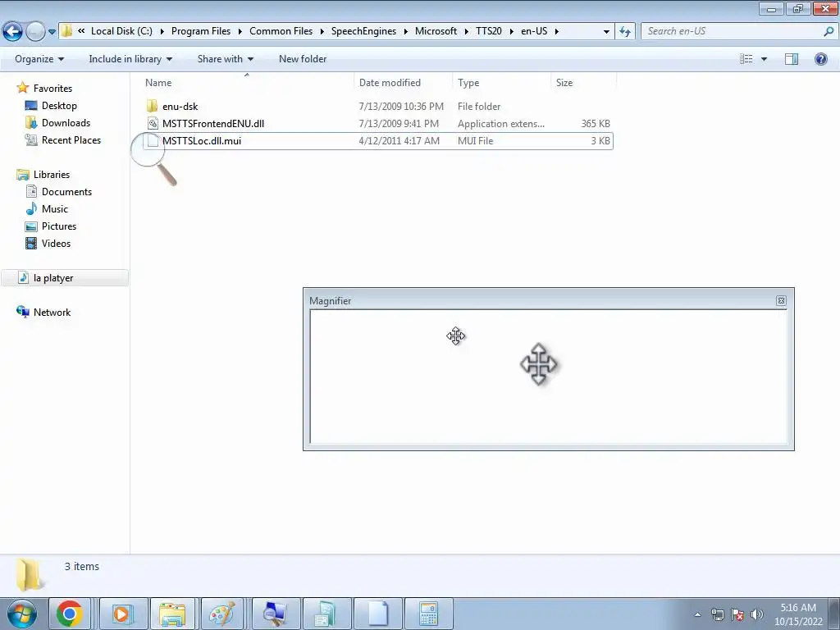Open Desktop in Favorites
This screenshot has width=840, height=630.
59,106
